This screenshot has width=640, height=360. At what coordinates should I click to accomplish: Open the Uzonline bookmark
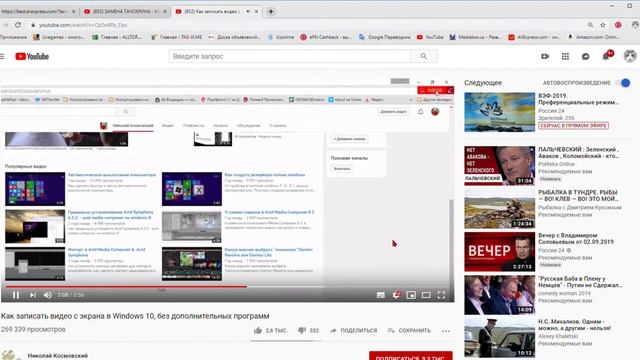tap(281, 37)
